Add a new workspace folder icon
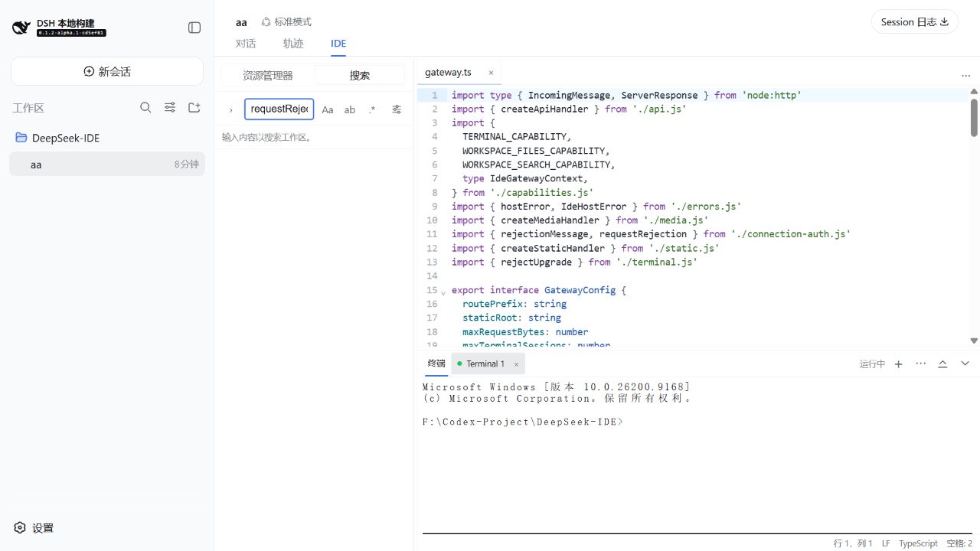Screen dimensions: 980x551 [194, 107]
